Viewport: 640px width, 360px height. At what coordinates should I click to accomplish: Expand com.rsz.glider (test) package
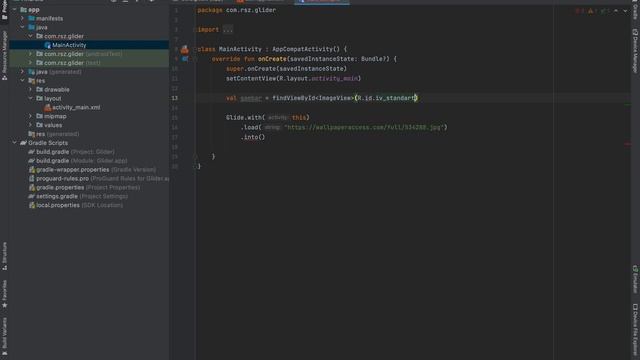point(31,63)
